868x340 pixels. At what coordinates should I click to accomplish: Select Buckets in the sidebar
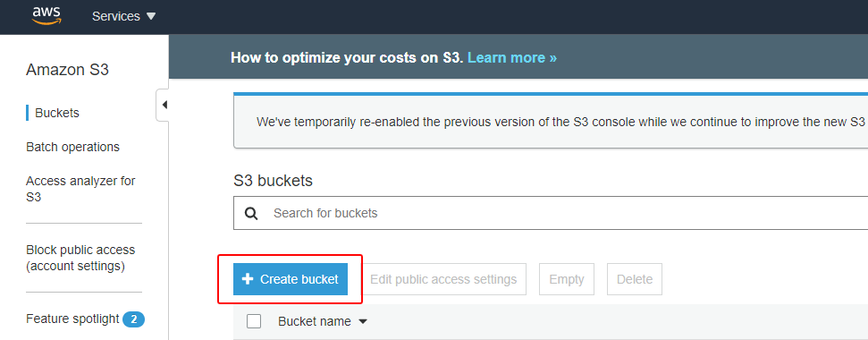pos(57,113)
